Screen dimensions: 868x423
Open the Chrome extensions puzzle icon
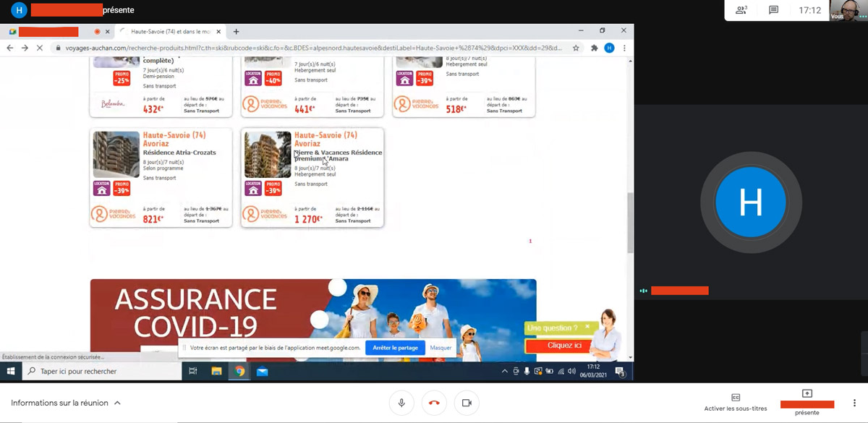click(x=595, y=48)
